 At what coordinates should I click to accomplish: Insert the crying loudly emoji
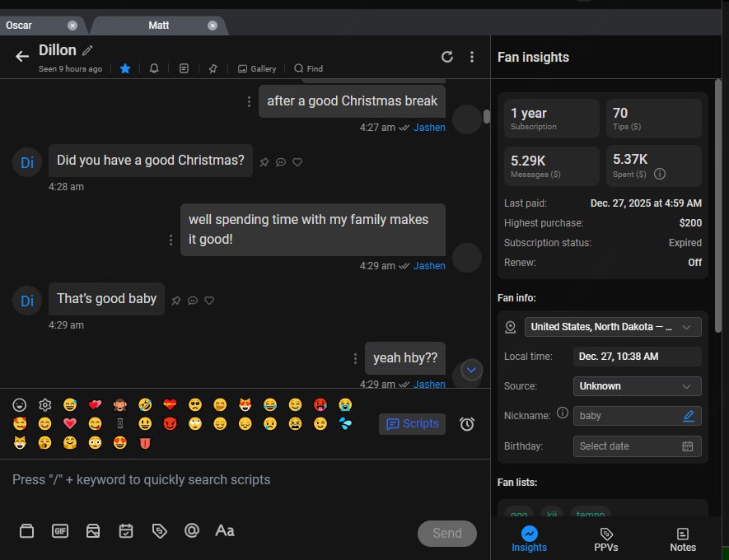tap(345, 405)
